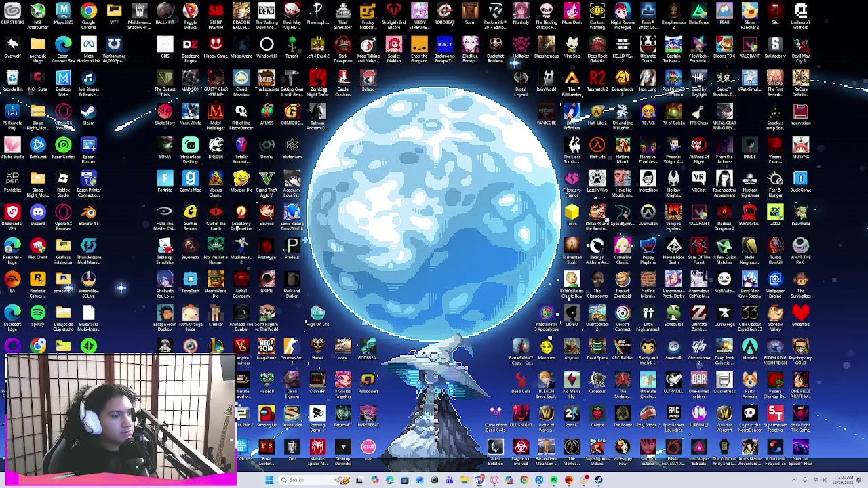Click the Megabonk shortcut
Viewport: 868px width, 488px height.
(267, 350)
